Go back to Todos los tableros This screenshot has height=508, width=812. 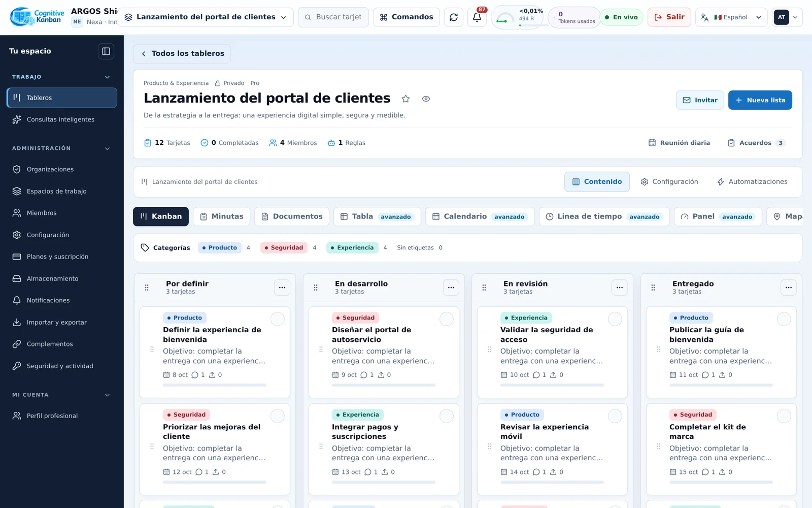click(x=182, y=54)
